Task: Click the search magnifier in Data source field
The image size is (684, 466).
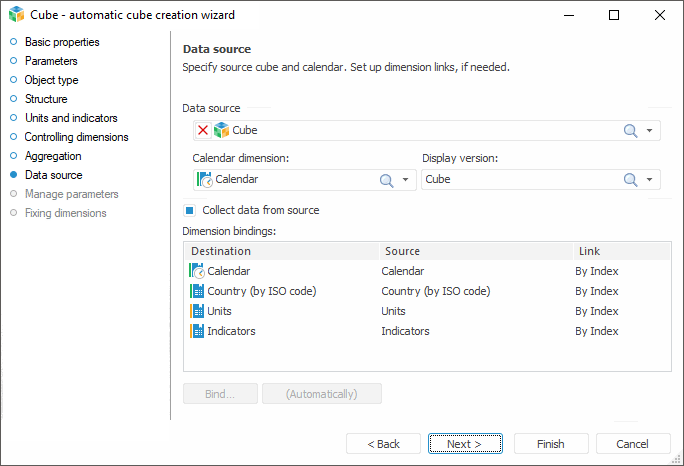Action: click(x=630, y=130)
